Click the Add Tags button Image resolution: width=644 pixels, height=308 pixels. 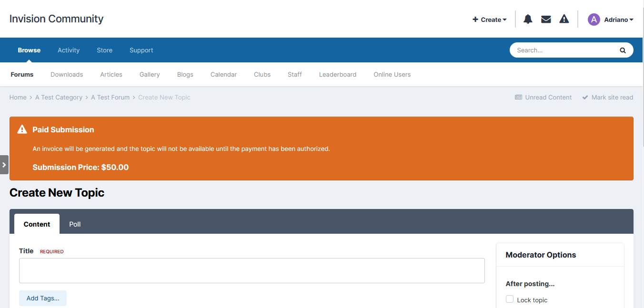[x=43, y=298]
